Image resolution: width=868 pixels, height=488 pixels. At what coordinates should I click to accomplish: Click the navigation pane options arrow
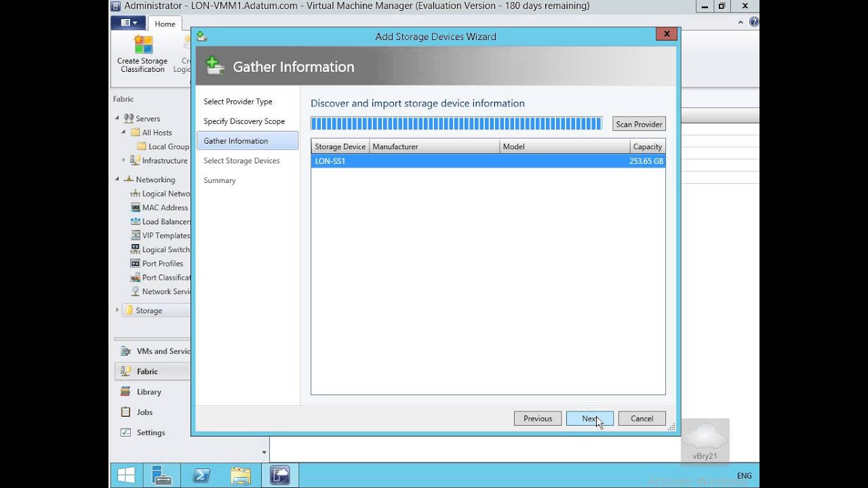point(264,452)
